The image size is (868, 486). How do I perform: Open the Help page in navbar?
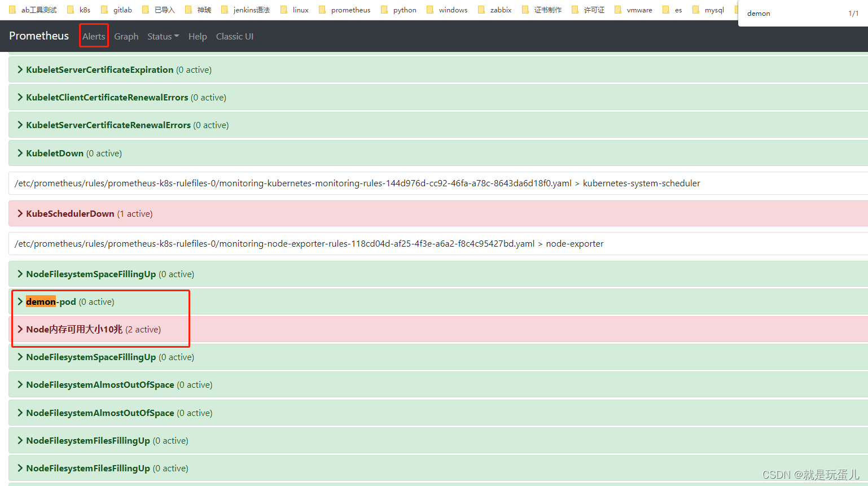(x=198, y=36)
